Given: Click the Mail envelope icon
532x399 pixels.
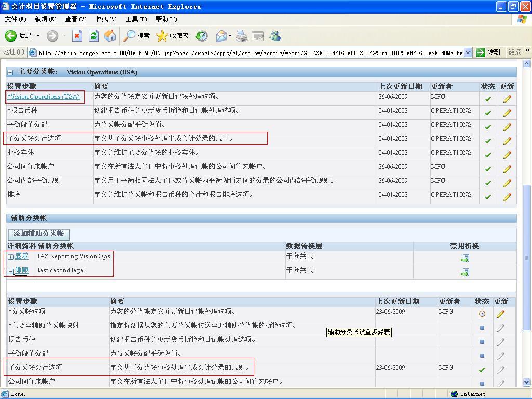Looking at the screenshot, I should pos(221,36).
